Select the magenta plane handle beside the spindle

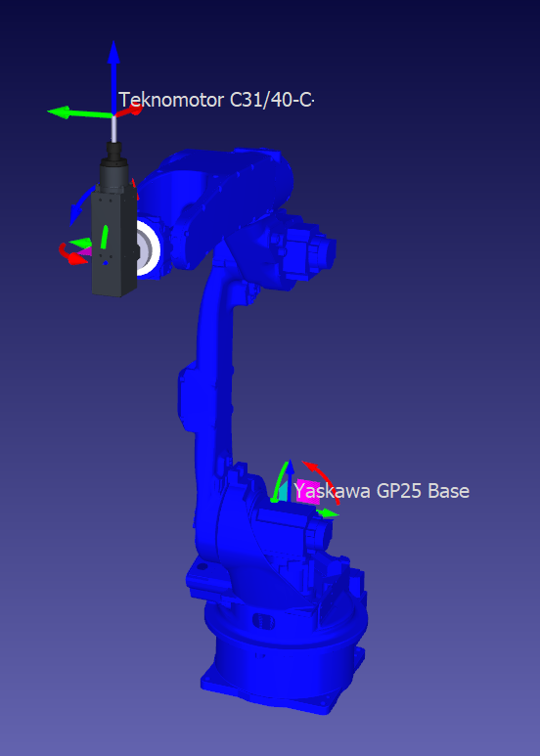(x=85, y=251)
